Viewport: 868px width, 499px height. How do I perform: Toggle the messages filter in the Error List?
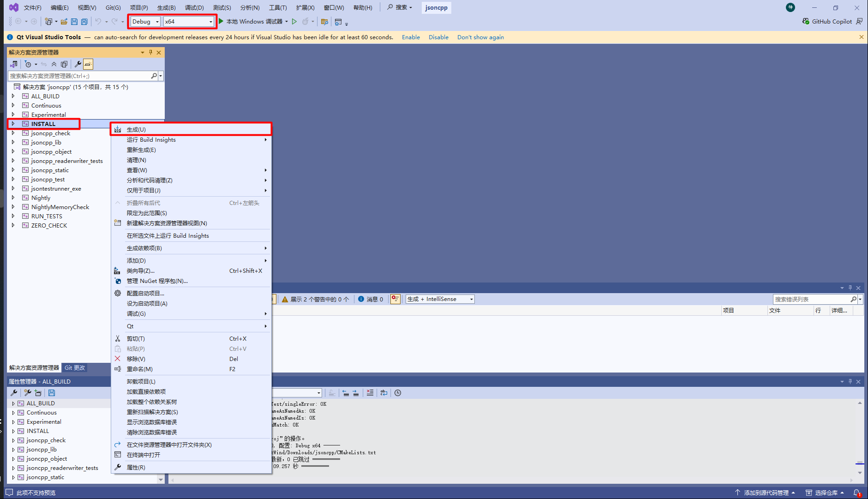[x=371, y=299]
